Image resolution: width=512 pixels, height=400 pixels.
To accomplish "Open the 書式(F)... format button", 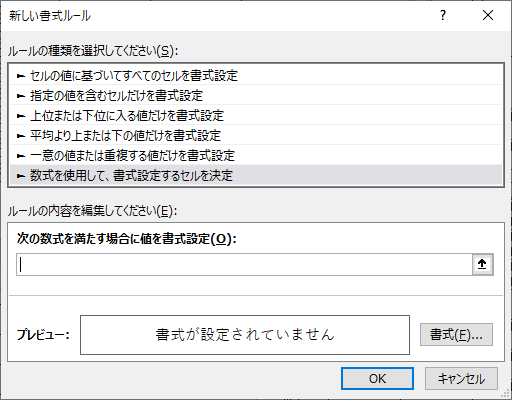I will (456, 334).
